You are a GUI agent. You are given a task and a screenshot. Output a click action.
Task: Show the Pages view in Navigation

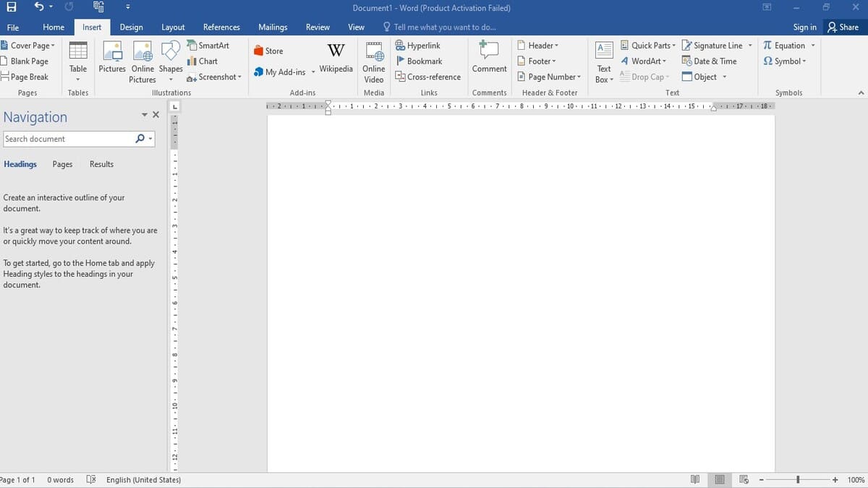62,164
